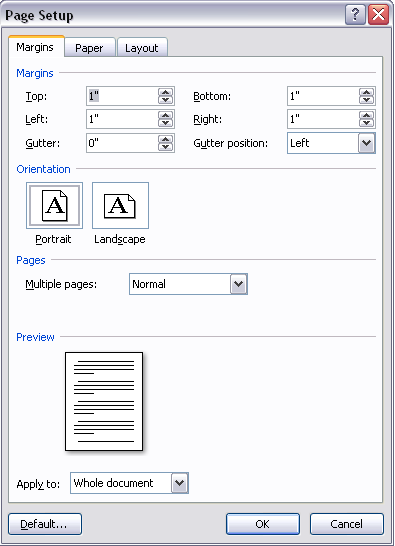Click inside the Top margin field
Image resolution: width=395 pixels, height=546 pixels.
pyautogui.click(x=122, y=96)
